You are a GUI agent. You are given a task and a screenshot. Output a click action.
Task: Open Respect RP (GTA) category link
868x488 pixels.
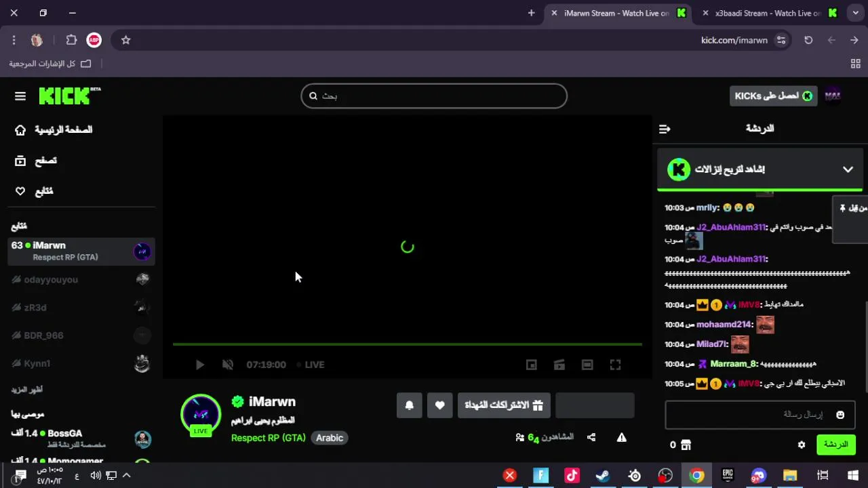tap(269, 438)
